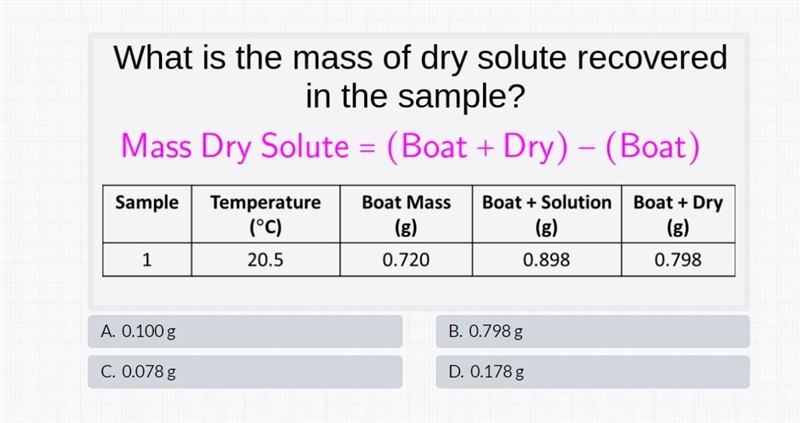Click the final "(Boat)" term in formula

click(653, 147)
